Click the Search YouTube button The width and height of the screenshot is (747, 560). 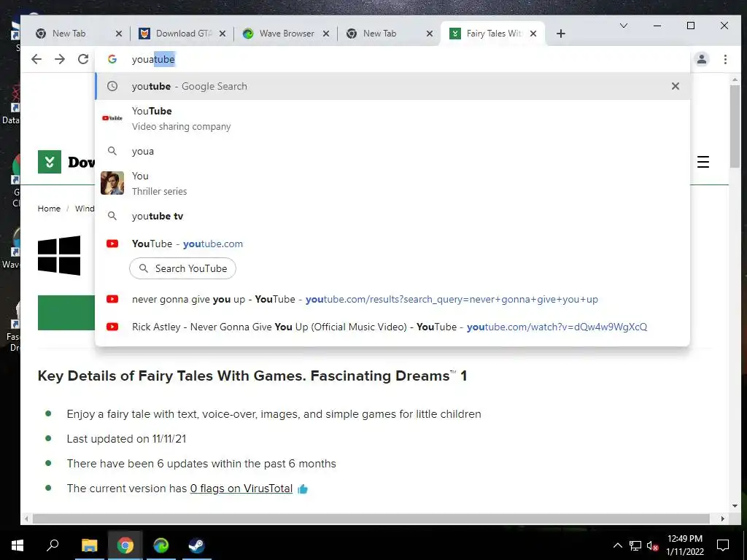(182, 268)
